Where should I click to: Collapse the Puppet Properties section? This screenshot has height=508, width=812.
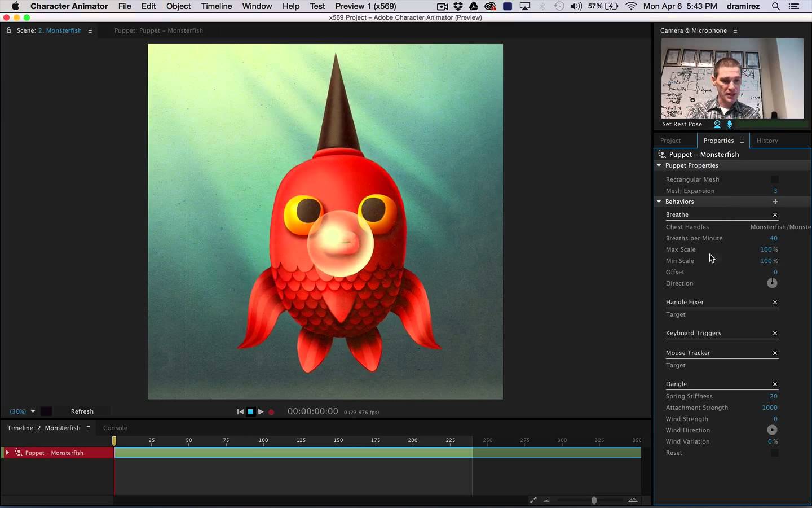(658, 165)
